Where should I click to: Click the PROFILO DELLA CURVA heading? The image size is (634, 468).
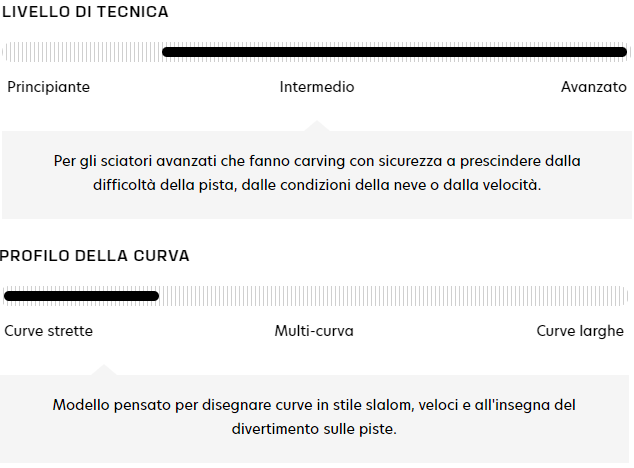[95, 256]
